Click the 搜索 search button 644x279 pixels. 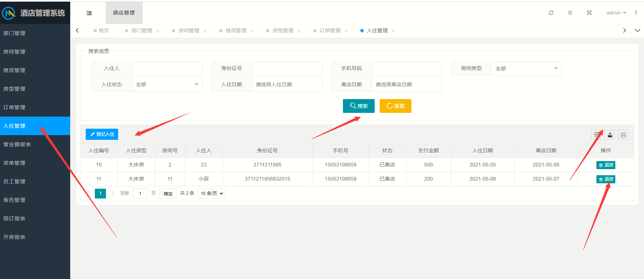[x=359, y=106]
